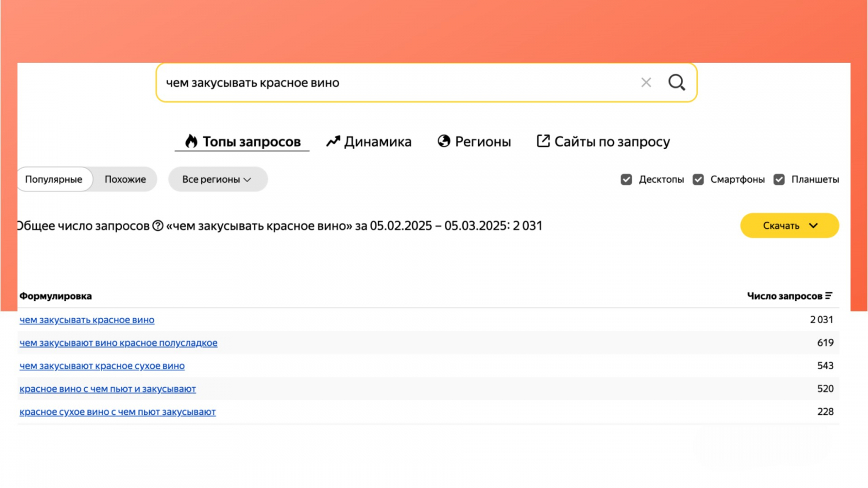Open link красное сухое вино с чем пьют закусывают
This screenshot has width=868, height=488.
[118, 412]
